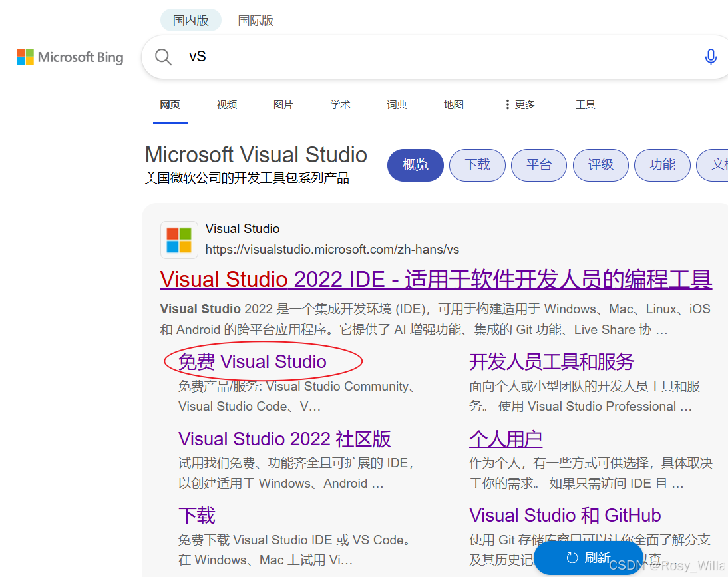The image size is (728, 577).
Task: Select the 视频 tab
Action: pyautogui.click(x=226, y=105)
